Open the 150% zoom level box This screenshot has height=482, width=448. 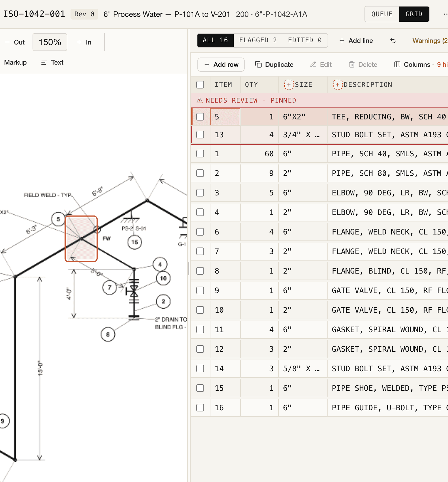click(50, 42)
